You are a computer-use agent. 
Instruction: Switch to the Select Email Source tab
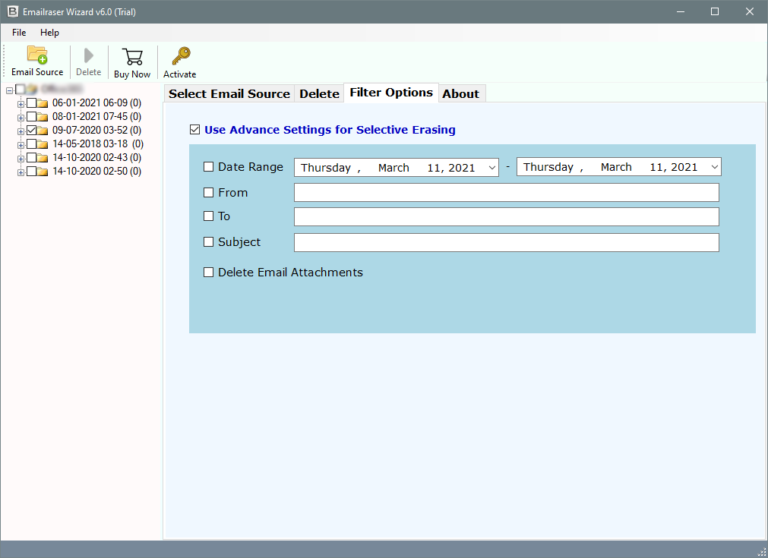pyautogui.click(x=229, y=94)
